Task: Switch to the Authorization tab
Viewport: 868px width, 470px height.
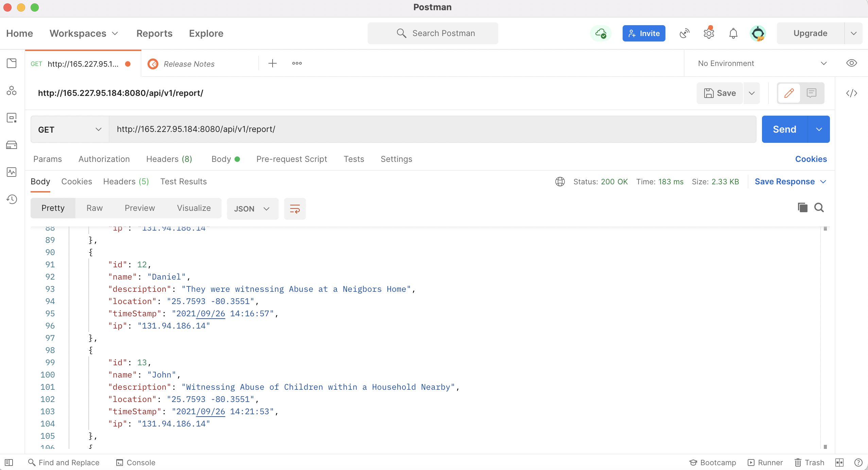Action: click(x=104, y=159)
